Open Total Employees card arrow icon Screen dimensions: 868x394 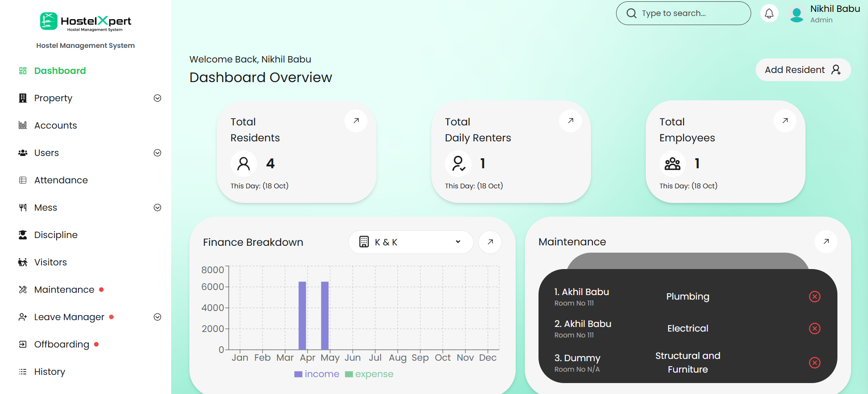tap(785, 121)
